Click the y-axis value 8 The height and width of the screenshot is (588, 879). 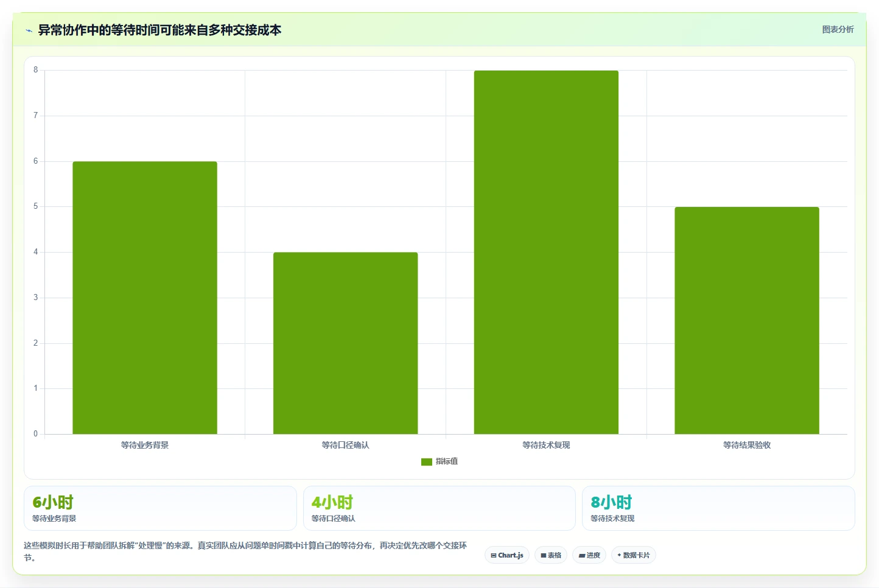coord(35,70)
